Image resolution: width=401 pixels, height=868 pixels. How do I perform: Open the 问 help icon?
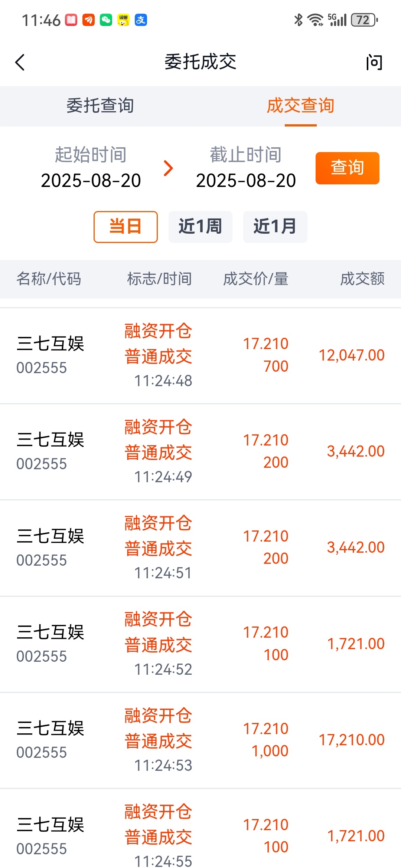pos(374,62)
